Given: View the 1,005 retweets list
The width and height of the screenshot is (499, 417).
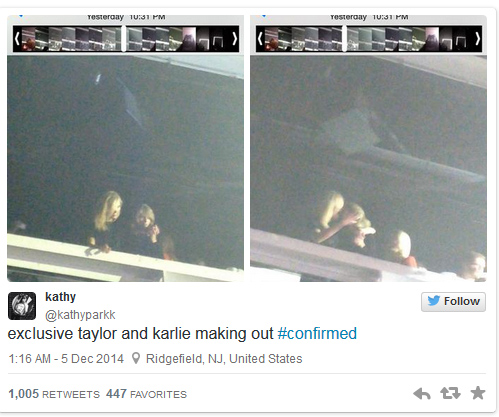Looking at the screenshot, I should (54, 394).
